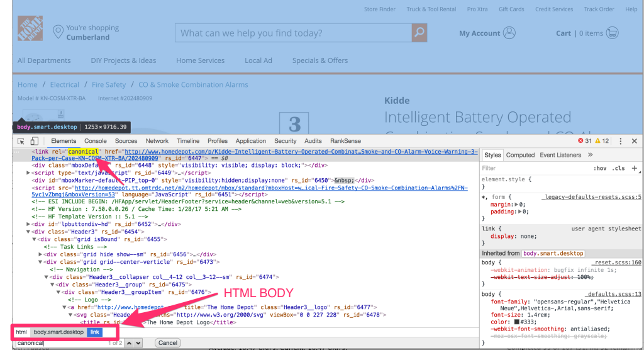Screen dimensions: 644x350
Task: Click the yellow warning count icon
Action: [x=597, y=141]
